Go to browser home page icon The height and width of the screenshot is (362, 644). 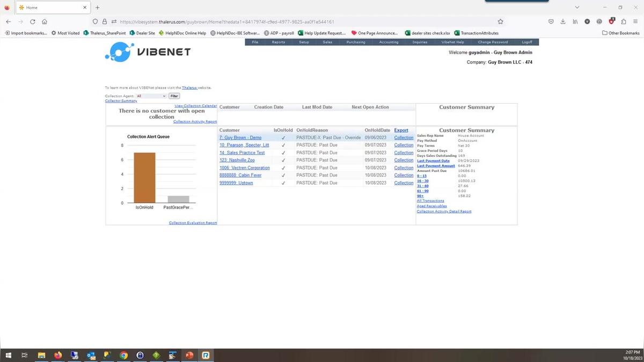(45, 21)
